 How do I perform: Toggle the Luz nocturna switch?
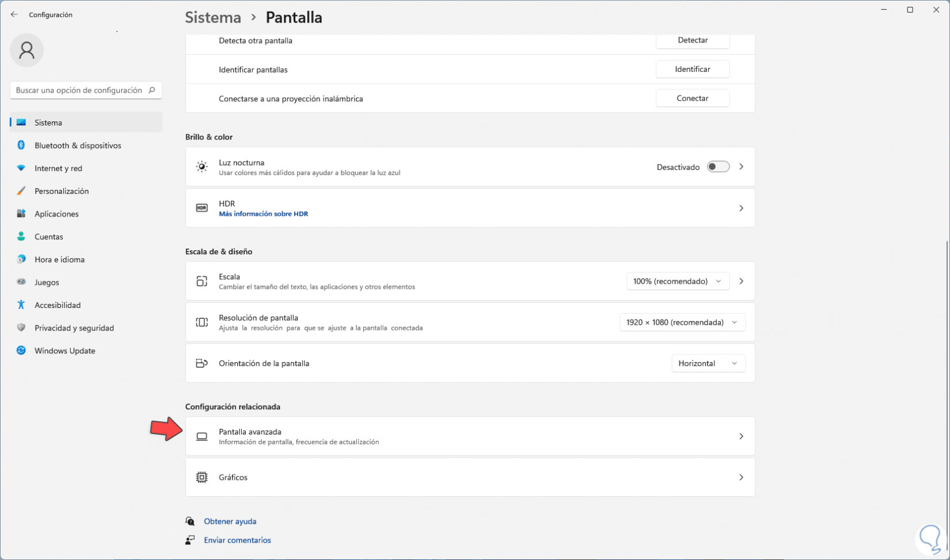coord(718,167)
